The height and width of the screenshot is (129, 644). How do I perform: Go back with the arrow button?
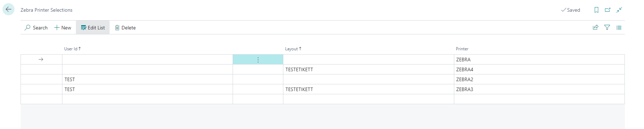[x=9, y=10]
